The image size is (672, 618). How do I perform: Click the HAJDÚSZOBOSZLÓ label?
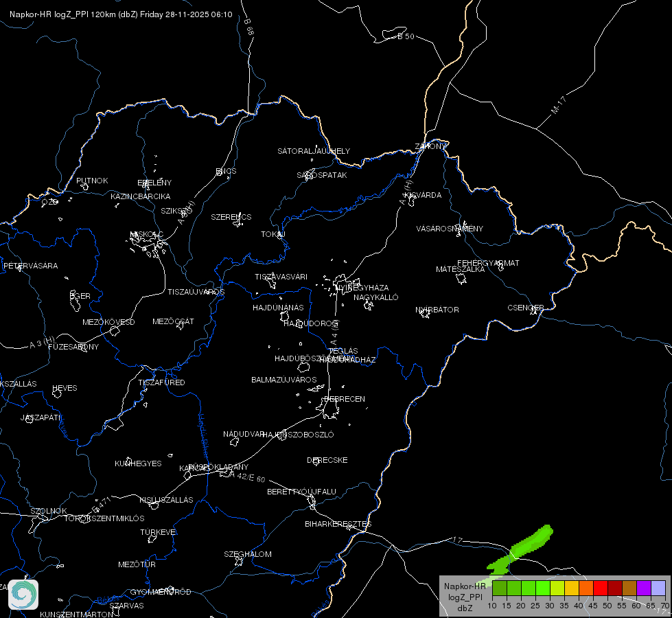(299, 435)
